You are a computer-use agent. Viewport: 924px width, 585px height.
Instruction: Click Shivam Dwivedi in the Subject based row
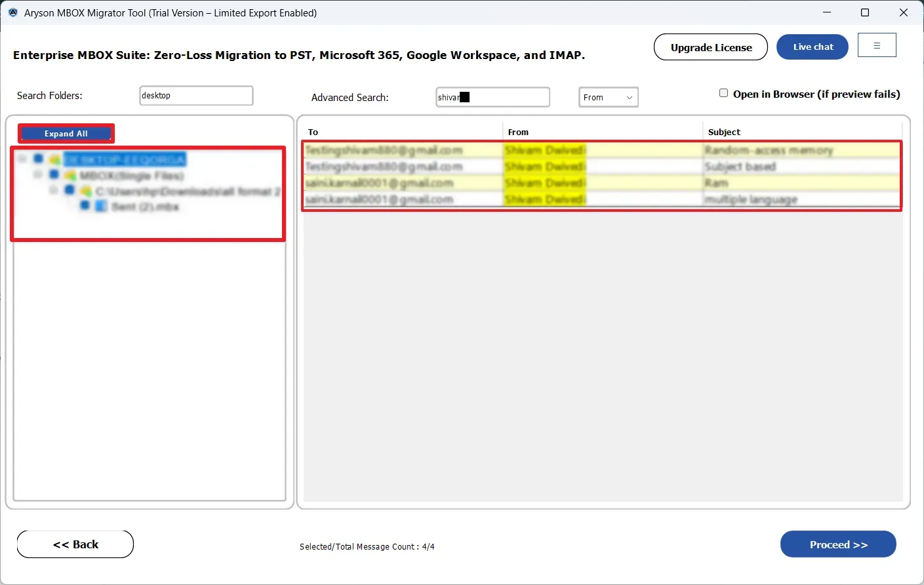point(545,167)
